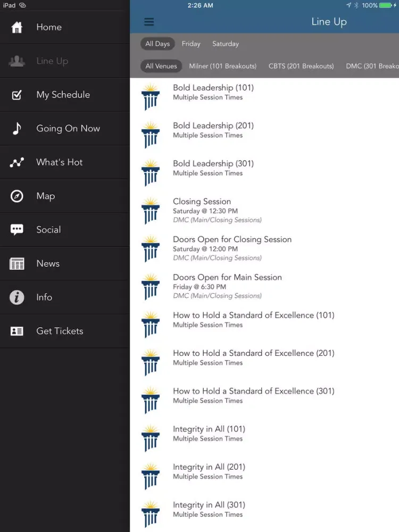Open Home from the sidebar
The image size is (399, 532).
pos(65,27)
